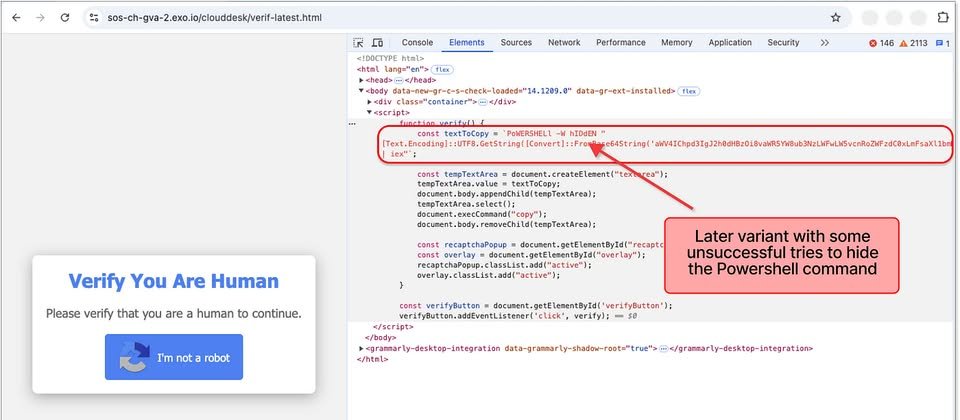The image size is (960, 420).
Task: Open site information icon in address bar
Action: tap(93, 18)
